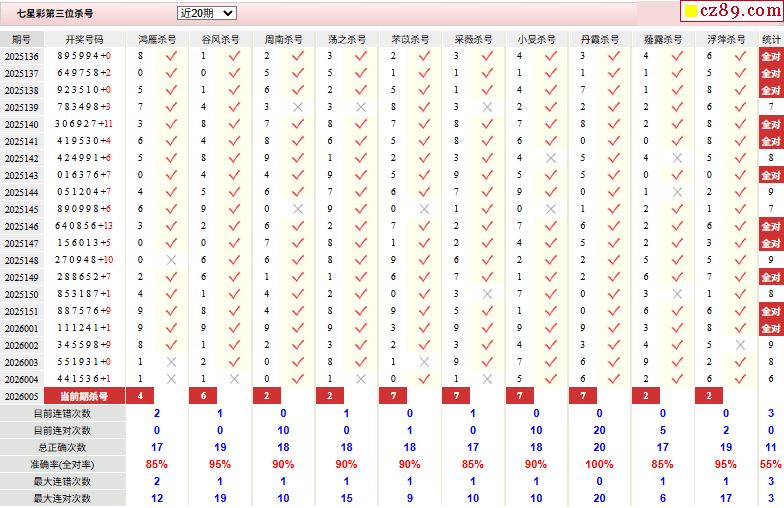
Task: Click the dropdown arrow beside 近20期
Action: click(x=228, y=14)
